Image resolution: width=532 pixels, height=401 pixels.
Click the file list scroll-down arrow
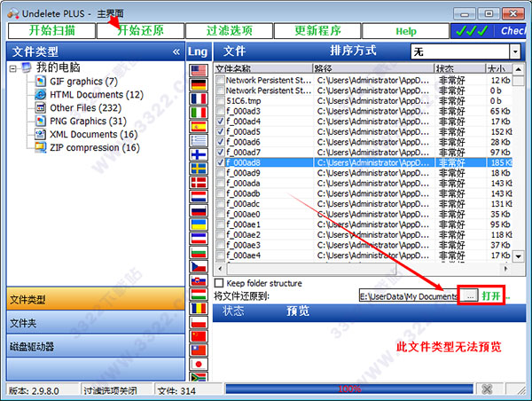pyautogui.click(x=518, y=256)
